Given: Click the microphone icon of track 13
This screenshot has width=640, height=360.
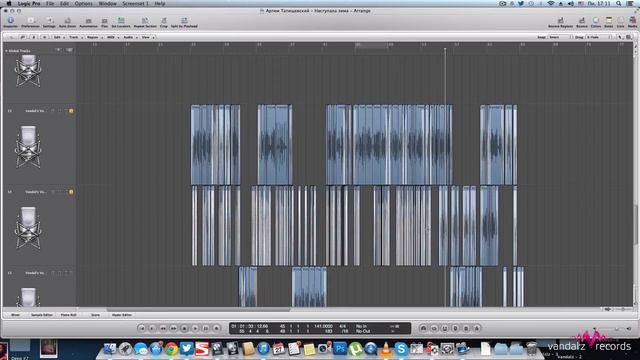Looking at the screenshot, I should pos(28,147).
